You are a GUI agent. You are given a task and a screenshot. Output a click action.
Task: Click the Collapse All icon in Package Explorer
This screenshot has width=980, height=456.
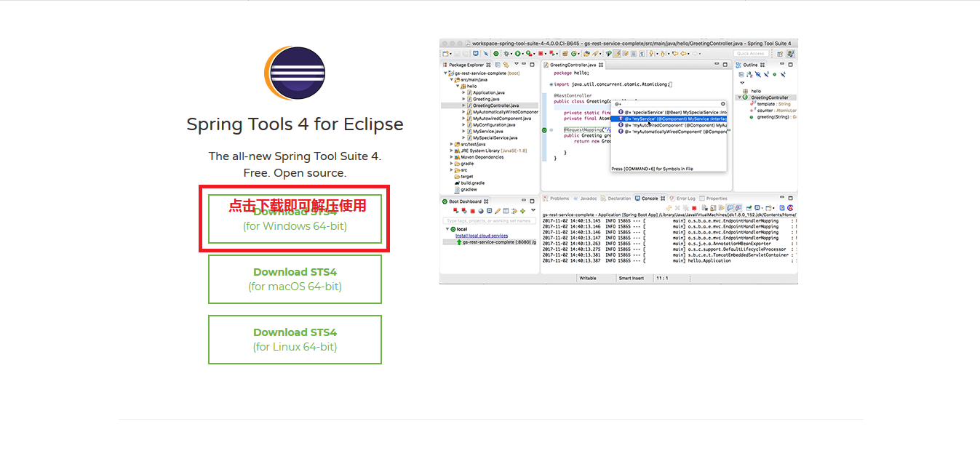[x=498, y=65]
